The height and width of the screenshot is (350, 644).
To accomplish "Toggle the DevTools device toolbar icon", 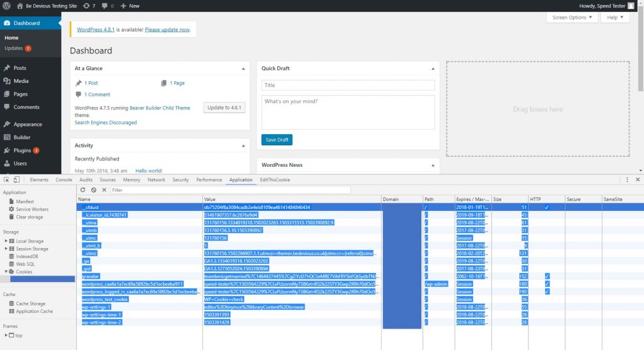I will [16, 180].
